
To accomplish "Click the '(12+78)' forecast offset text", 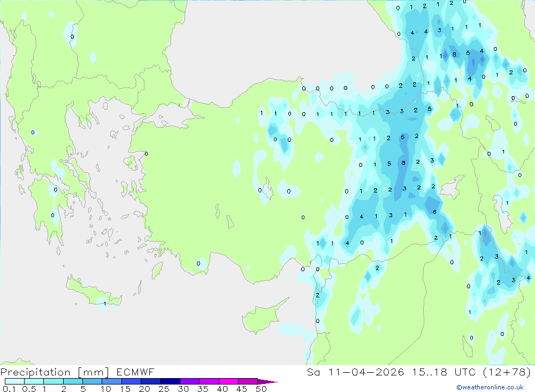I will [507, 372].
